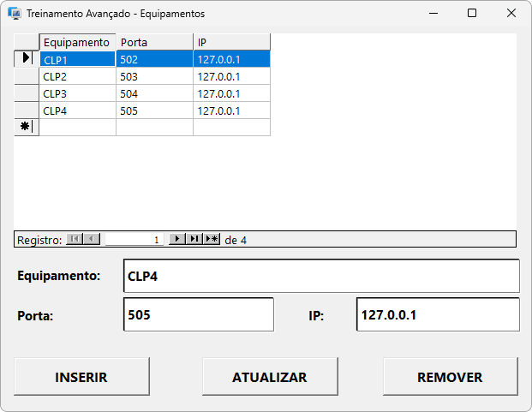Click the app icon in title bar

14,14
